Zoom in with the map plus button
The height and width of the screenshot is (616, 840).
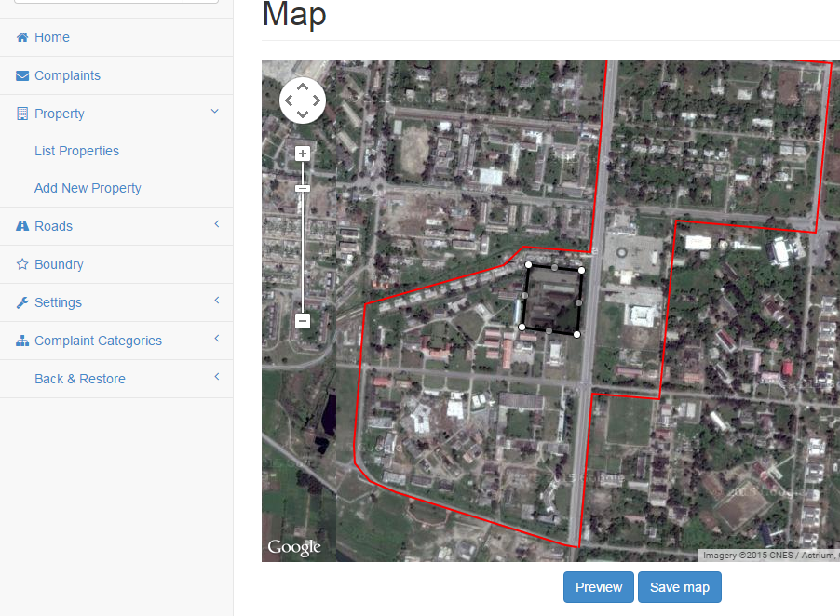[303, 154]
